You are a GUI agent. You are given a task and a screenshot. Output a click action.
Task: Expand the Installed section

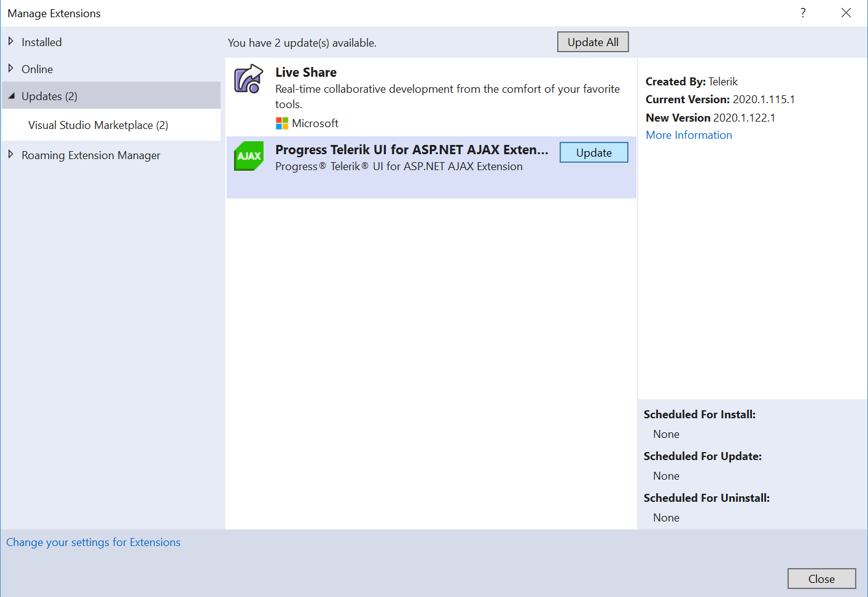42,42
